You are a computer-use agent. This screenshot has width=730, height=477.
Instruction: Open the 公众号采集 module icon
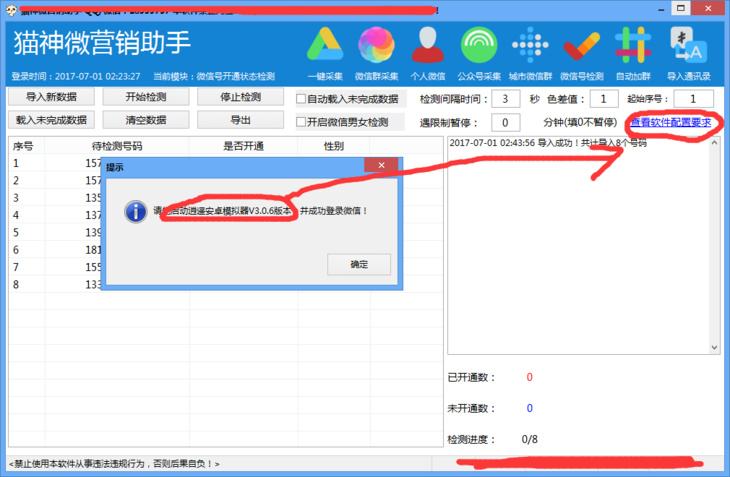pos(479,45)
